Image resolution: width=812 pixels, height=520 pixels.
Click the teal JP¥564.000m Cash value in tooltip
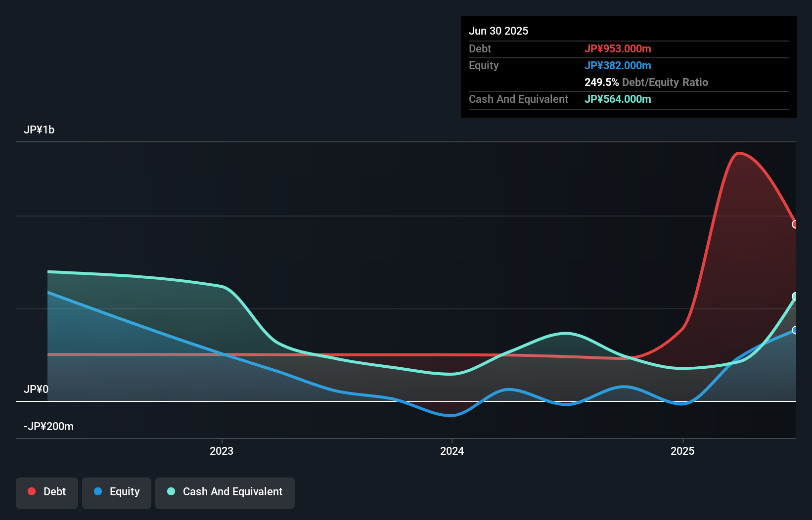[x=618, y=99]
